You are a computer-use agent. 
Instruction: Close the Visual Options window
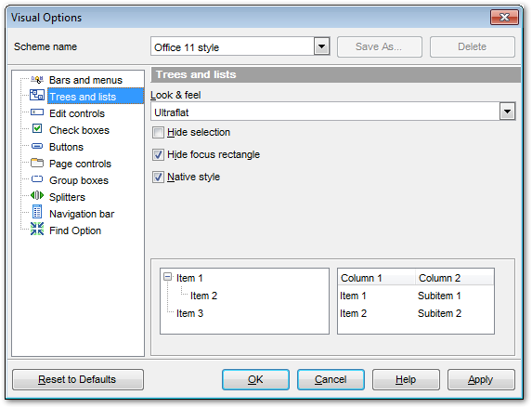[x=504, y=17]
